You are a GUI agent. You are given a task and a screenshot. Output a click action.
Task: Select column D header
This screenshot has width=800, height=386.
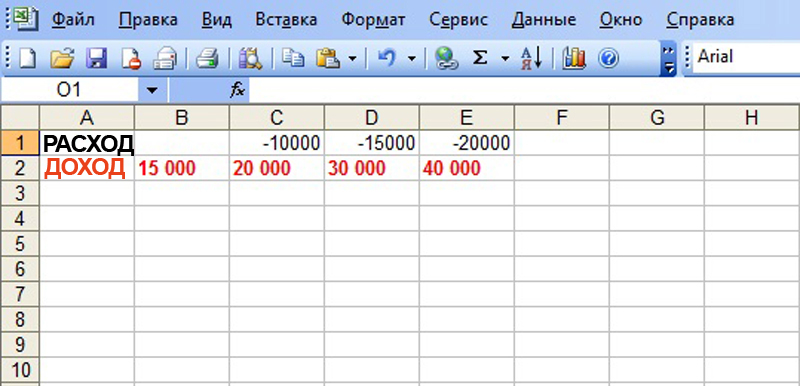point(372,118)
